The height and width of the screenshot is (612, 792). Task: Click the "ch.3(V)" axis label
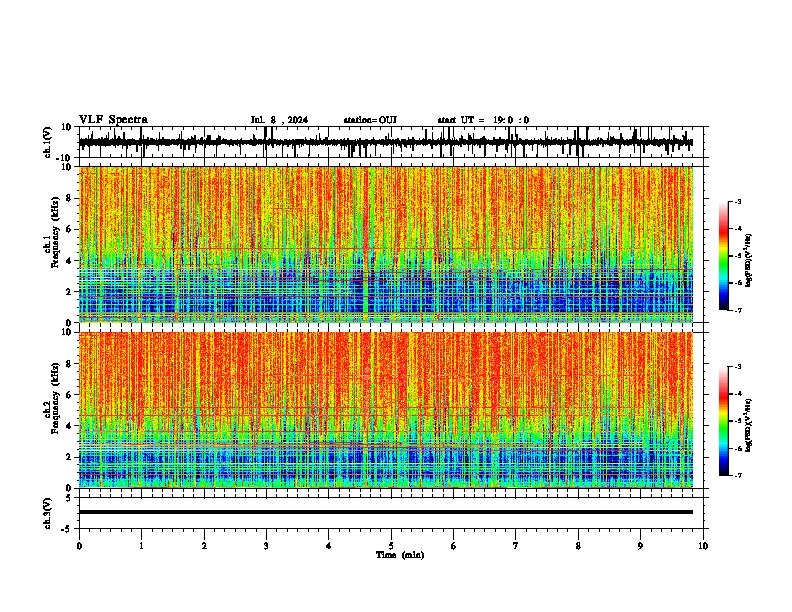(x=48, y=513)
